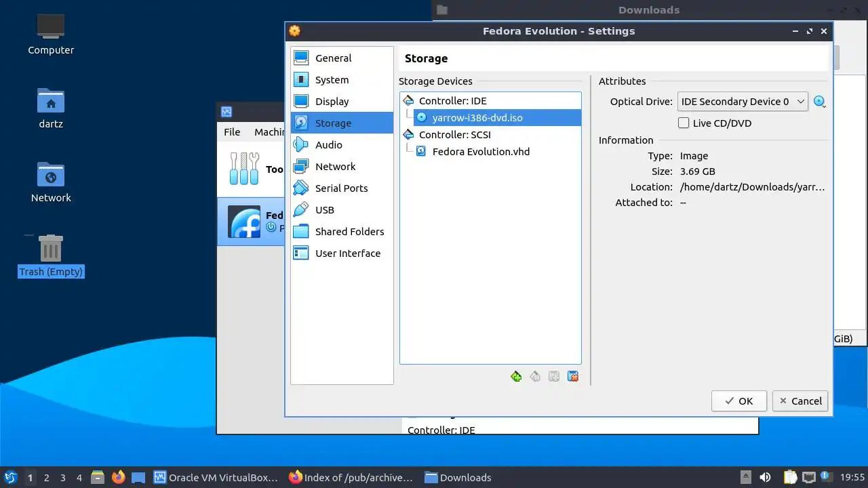Click the add attachment icon
Viewport: 868px width, 488px height.
pyautogui.click(x=554, y=377)
